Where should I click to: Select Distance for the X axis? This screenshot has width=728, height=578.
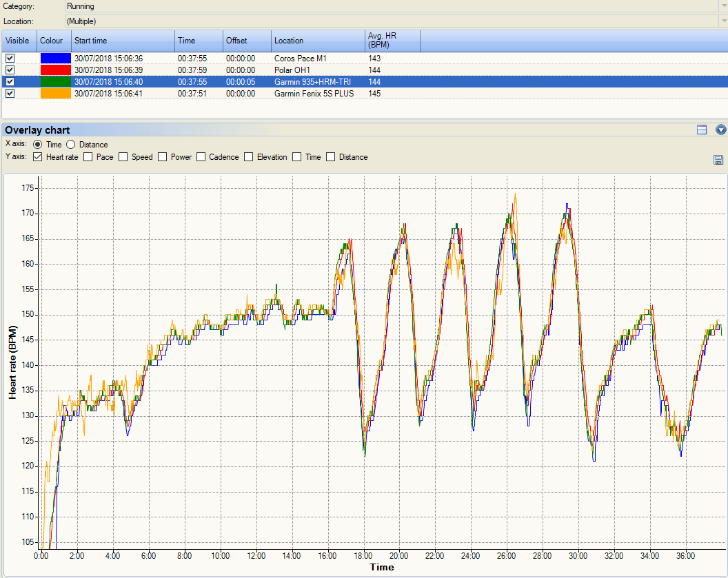click(x=72, y=145)
